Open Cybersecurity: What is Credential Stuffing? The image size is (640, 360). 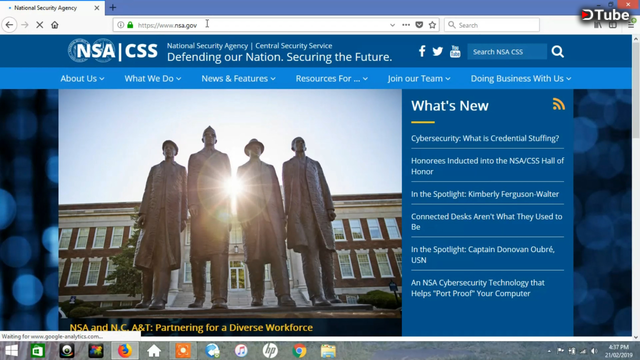click(485, 138)
